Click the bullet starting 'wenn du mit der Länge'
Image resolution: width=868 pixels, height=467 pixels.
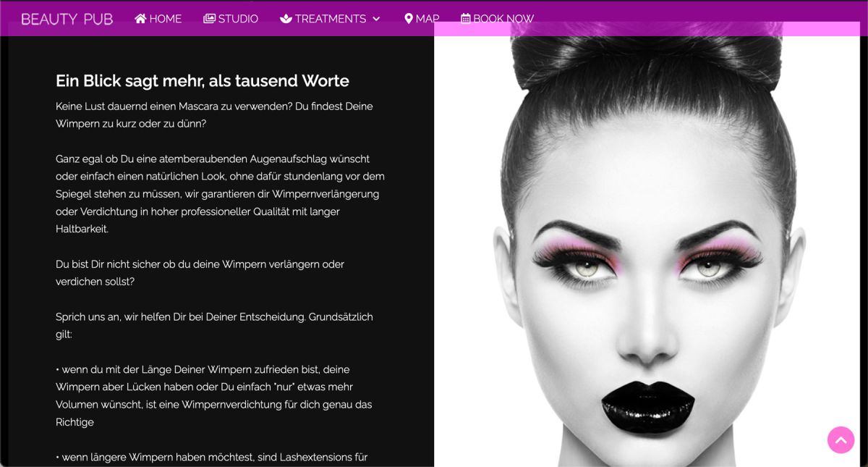click(x=214, y=395)
